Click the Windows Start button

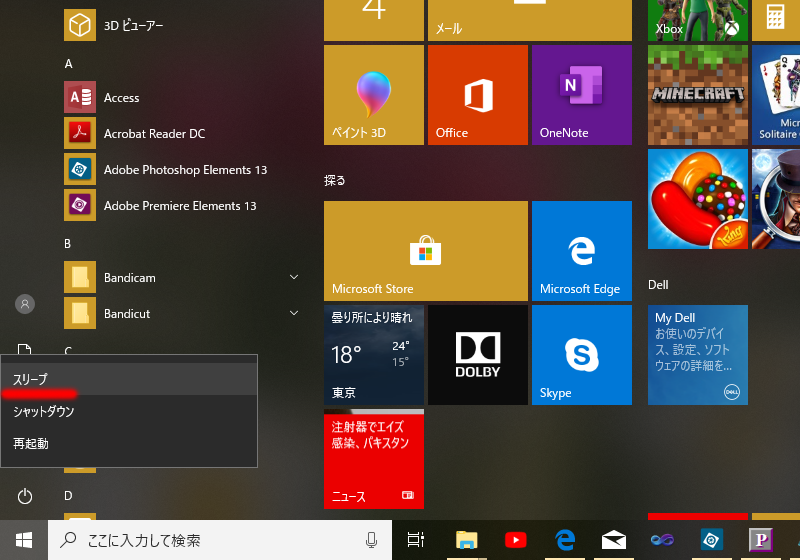(24, 540)
